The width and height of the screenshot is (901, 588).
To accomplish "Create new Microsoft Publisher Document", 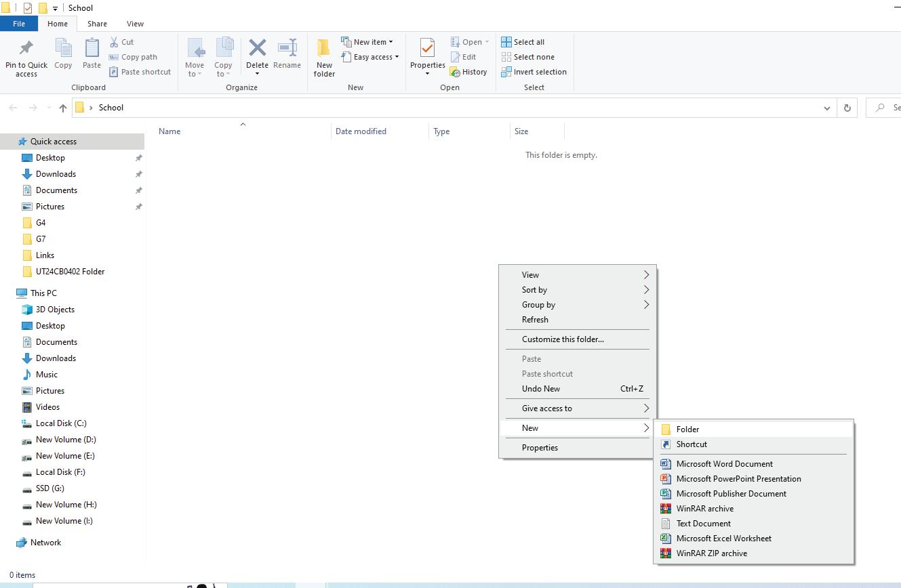I will click(754, 494).
